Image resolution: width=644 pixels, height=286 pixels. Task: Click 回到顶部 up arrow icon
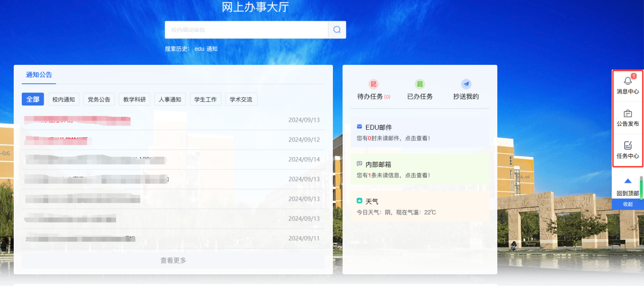pyautogui.click(x=628, y=181)
